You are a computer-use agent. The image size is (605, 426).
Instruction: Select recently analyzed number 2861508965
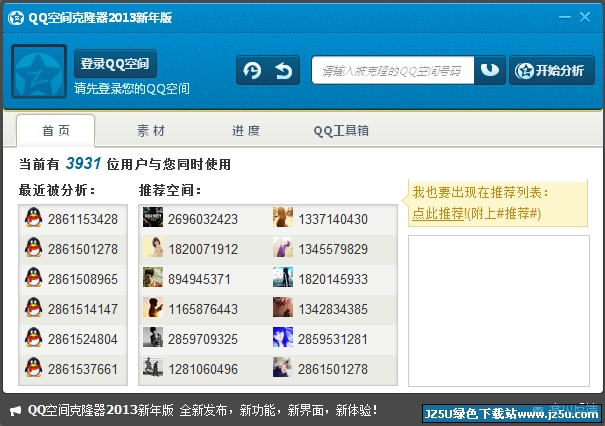click(x=83, y=279)
